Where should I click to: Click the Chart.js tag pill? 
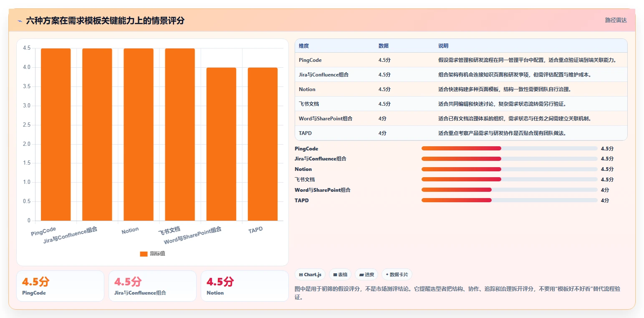tap(310, 275)
